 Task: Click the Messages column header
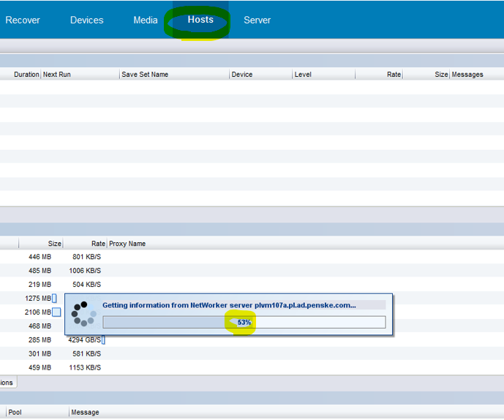click(x=467, y=75)
